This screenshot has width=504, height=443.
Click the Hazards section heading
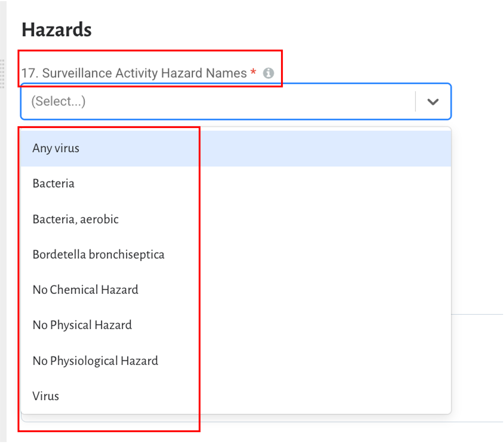click(57, 29)
